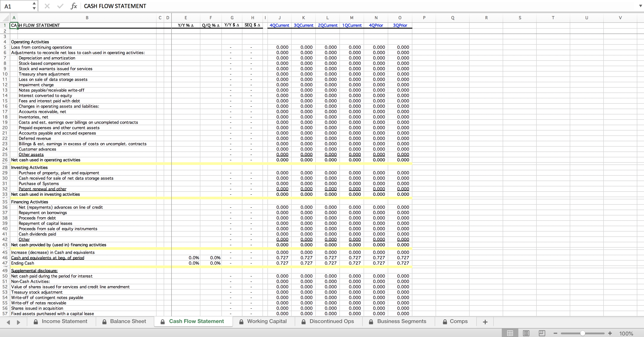644x337 pixels.
Task: Select Cash dividends paid row label
Action: [x=37, y=234]
